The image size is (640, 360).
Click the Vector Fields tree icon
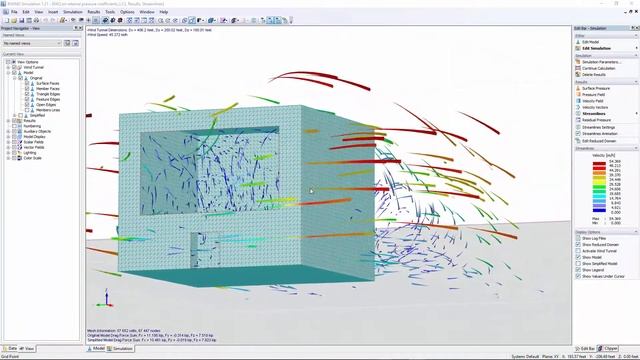pyautogui.click(x=20, y=147)
